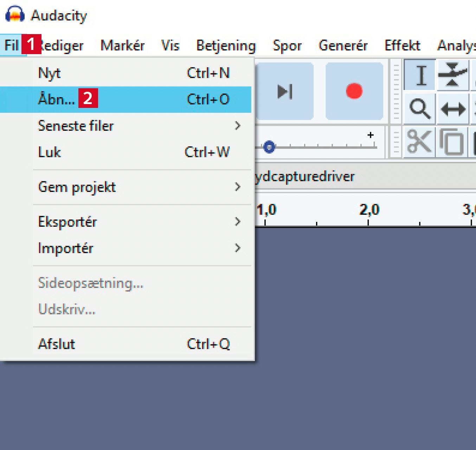Click Luk to close the project
This screenshot has width=476, height=450.
click(x=49, y=152)
